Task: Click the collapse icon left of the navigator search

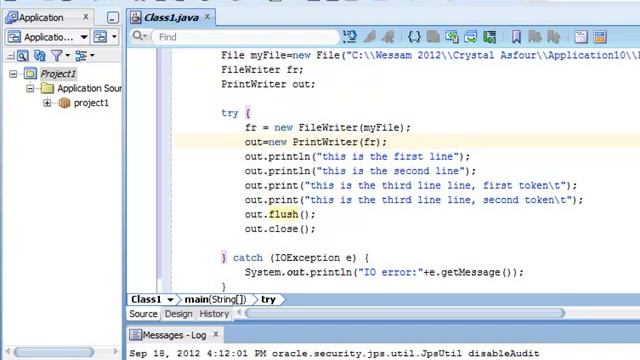Action: (11, 56)
